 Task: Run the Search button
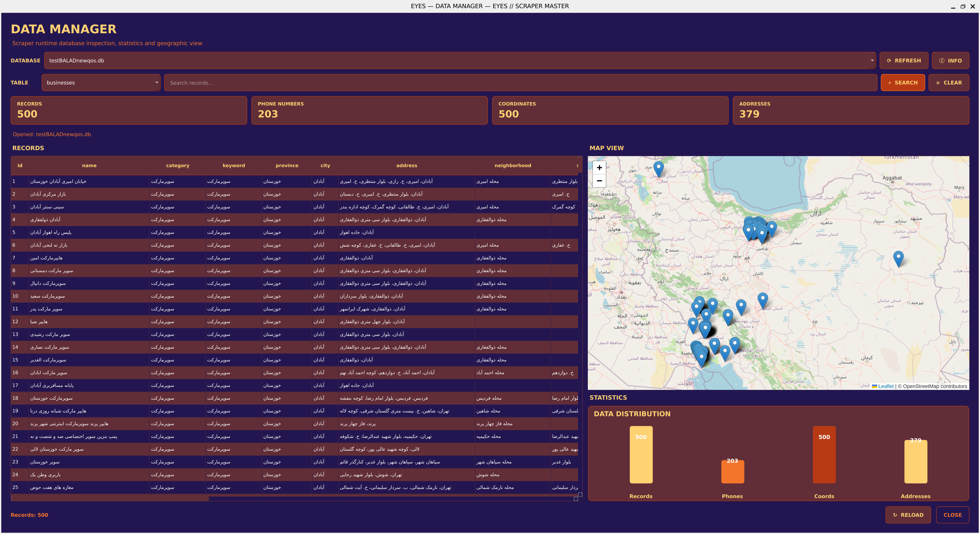[902, 82]
